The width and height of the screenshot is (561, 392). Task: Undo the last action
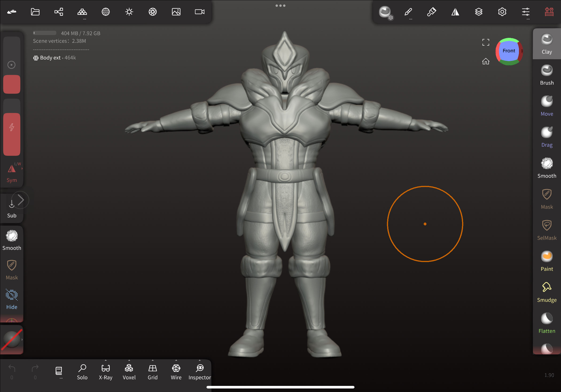pos(12,372)
